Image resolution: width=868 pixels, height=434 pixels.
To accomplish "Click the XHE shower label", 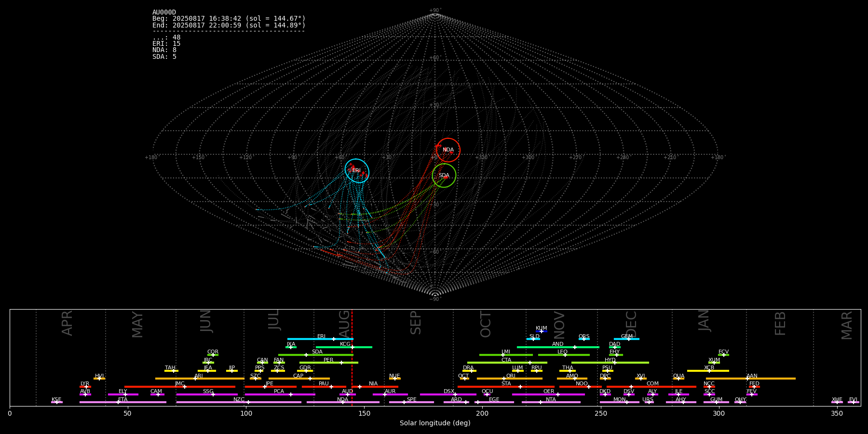I will click(x=837, y=400).
